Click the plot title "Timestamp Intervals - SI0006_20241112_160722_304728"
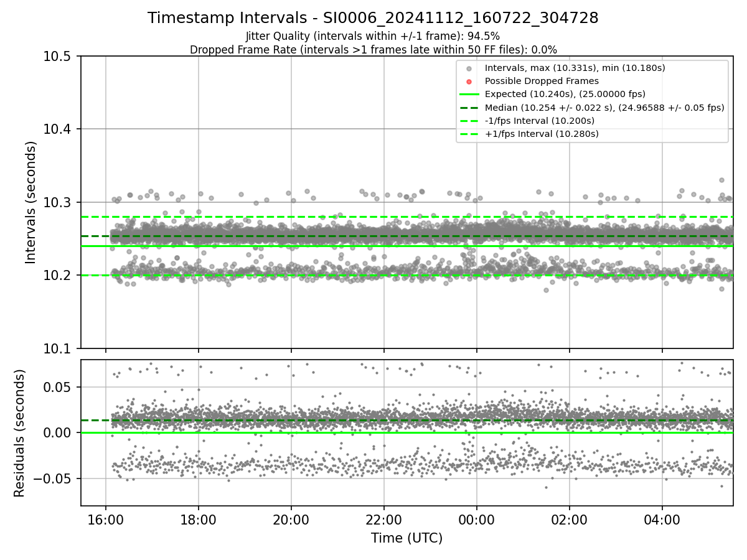The image size is (747, 560). [x=373, y=18]
